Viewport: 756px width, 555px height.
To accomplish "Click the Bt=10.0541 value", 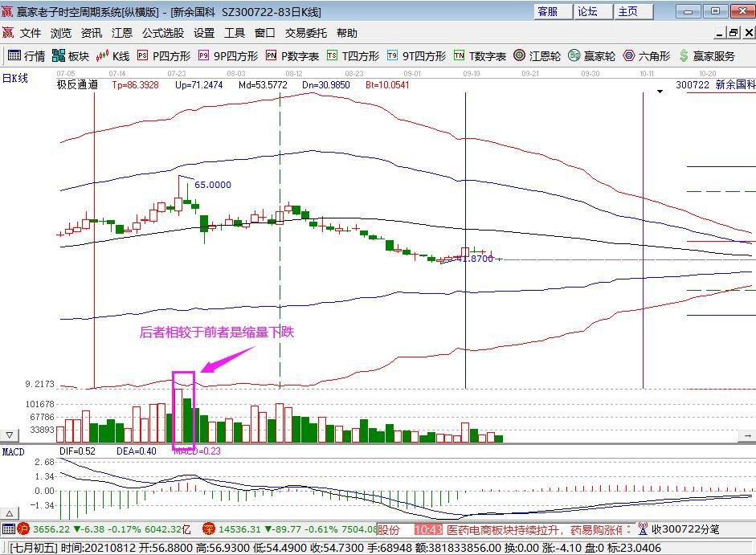I will pos(387,85).
